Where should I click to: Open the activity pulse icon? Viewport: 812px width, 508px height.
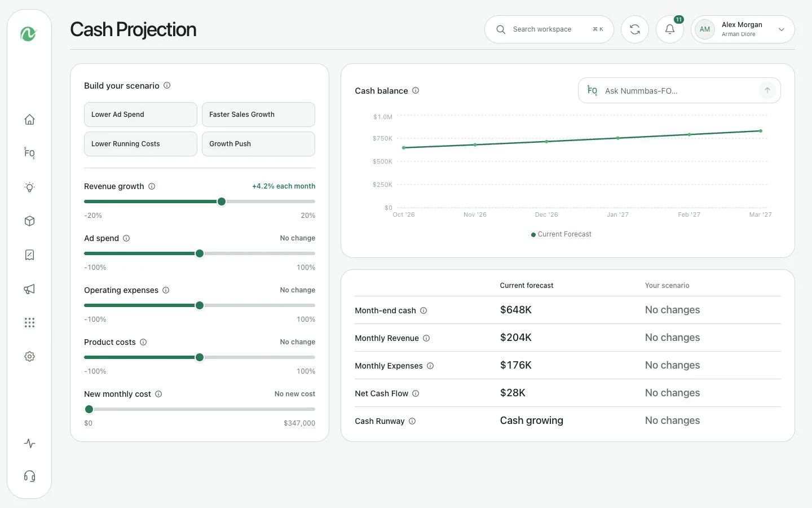click(x=30, y=444)
